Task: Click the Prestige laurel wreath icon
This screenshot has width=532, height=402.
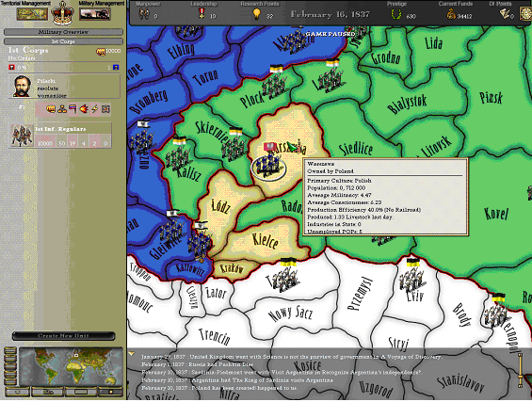Action: [x=396, y=14]
